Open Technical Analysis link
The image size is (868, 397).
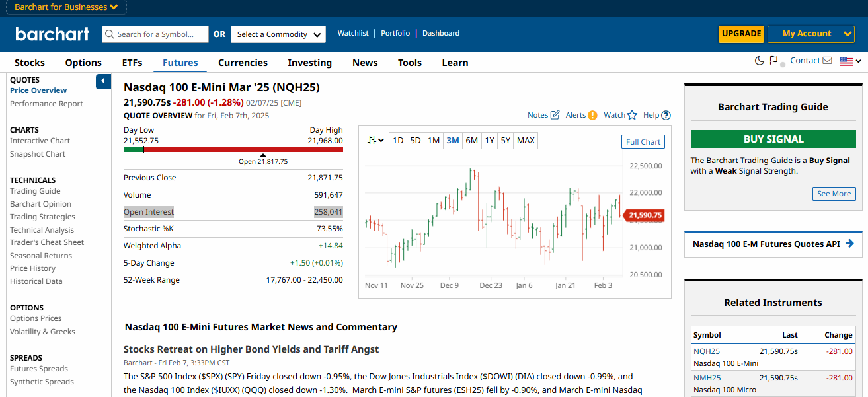coord(42,230)
